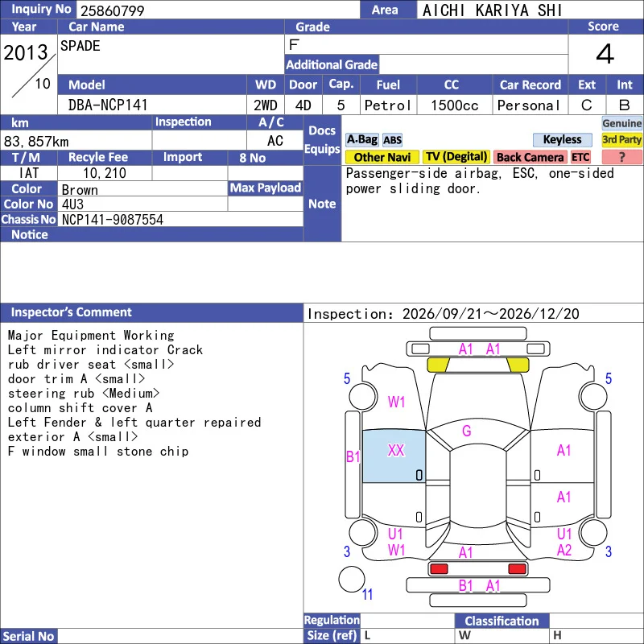Screen dimensions: 644x644
Task: Select the Keyless equipment badge
Action: (562, 139)
